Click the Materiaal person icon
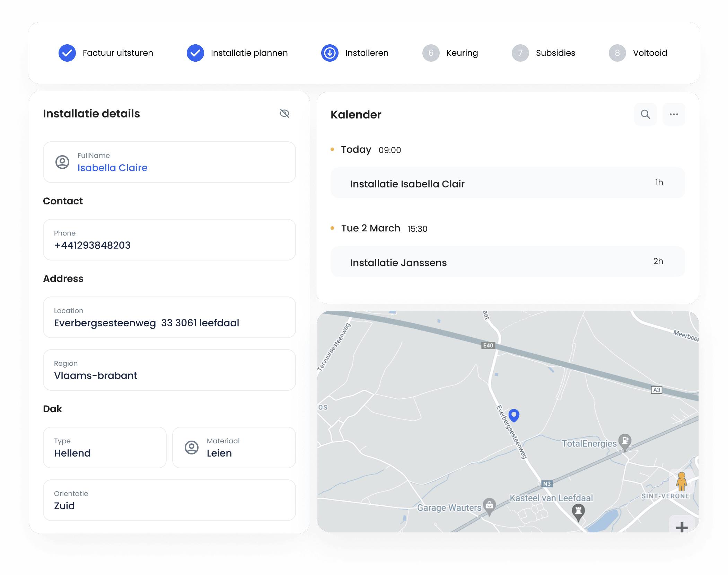The image size is (728, 575). (192, 448)
